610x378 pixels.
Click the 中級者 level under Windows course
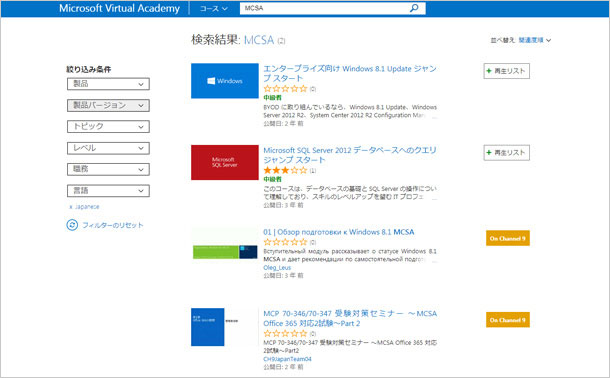(272, 98)
